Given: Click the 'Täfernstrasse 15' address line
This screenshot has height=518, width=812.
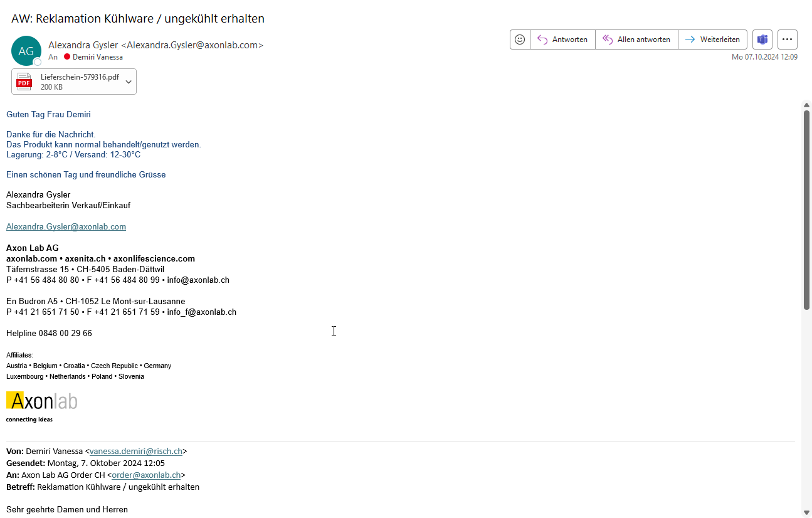Looking at the screenshot, I should tap(85, 269).
